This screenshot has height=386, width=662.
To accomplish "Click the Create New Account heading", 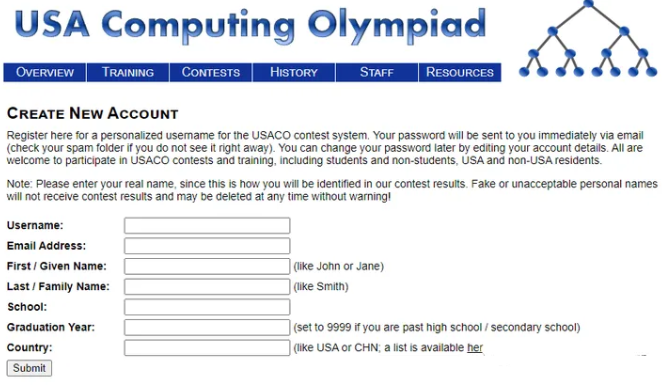I will point(92,113).
